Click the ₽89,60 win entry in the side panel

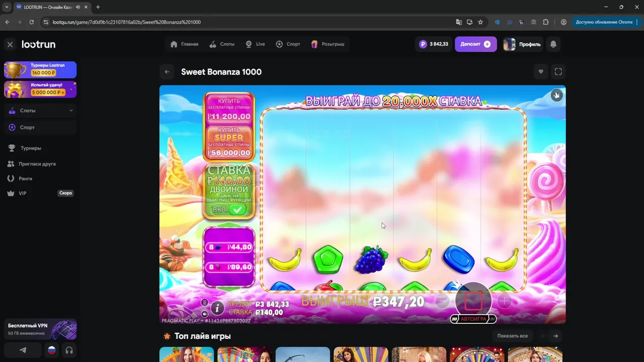pyautogui.click(x=229, y=267)
